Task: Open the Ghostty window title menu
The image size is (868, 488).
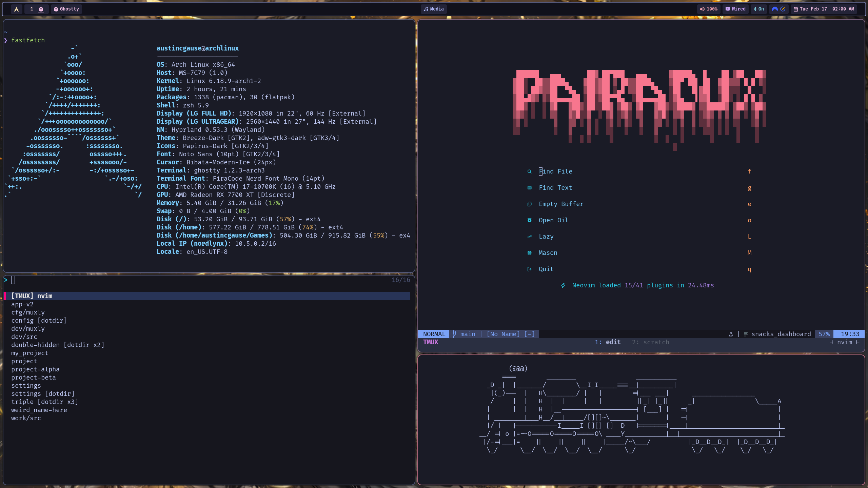Action: pos(66,9)
